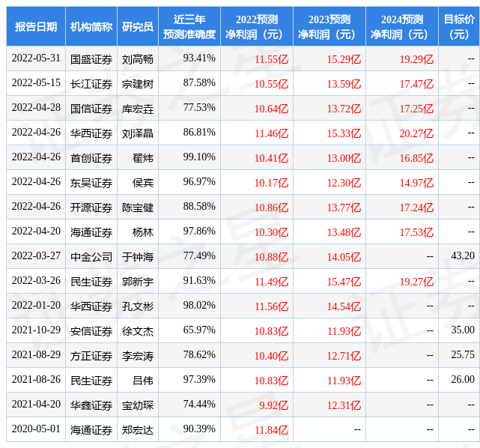Click 安信证券 institution cell
The image size is (480, 448).
pyautogui.click(x=91, y=331)
